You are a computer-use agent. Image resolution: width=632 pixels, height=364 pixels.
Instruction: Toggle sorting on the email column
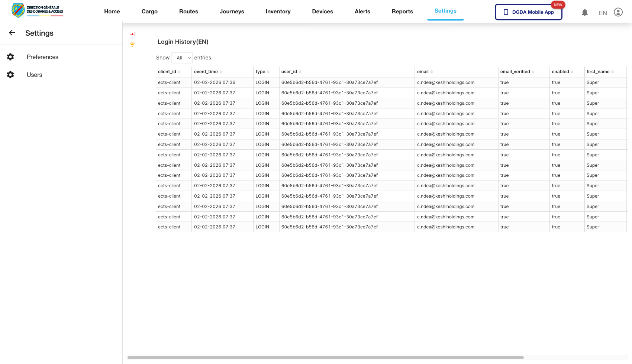431,71
